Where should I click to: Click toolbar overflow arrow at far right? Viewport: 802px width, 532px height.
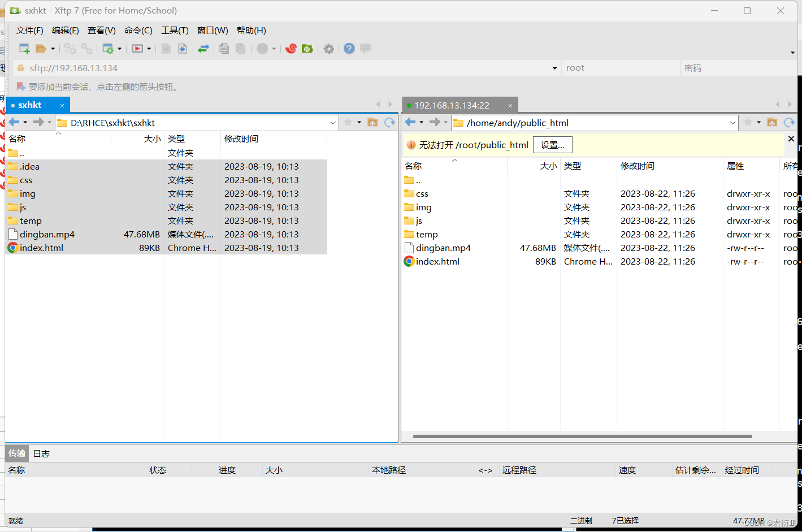792,53
